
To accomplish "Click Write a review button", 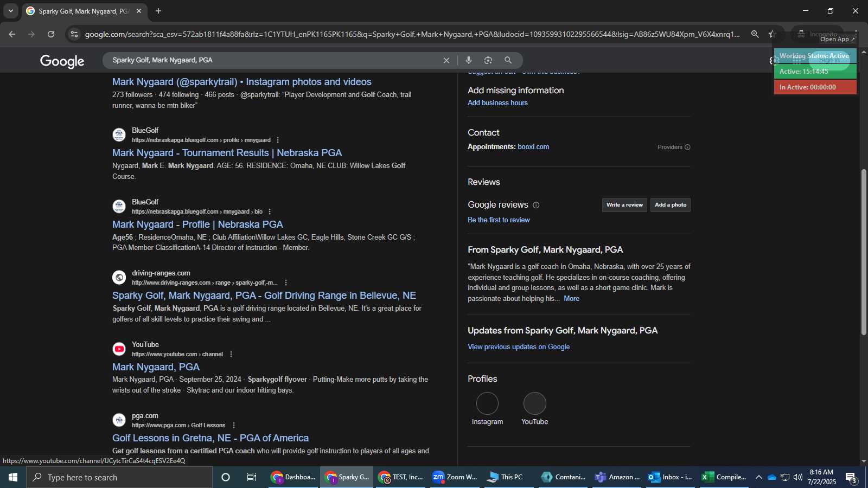I will point(624,205).
